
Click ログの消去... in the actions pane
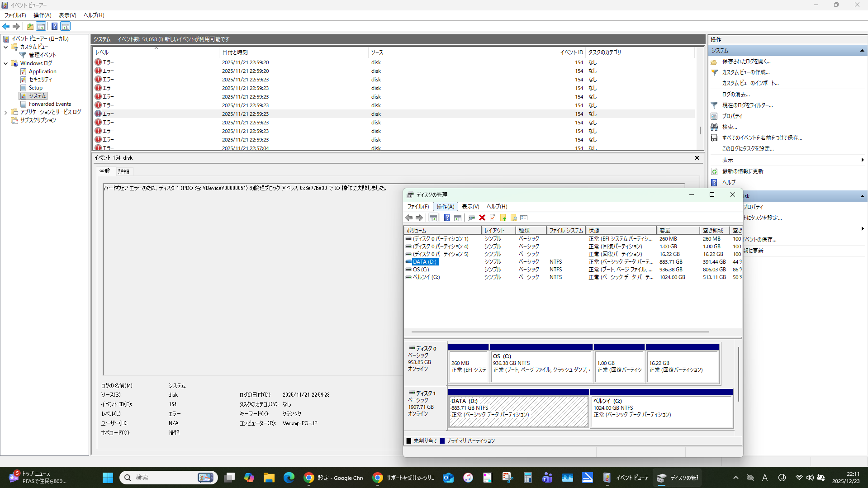(735, 95)
